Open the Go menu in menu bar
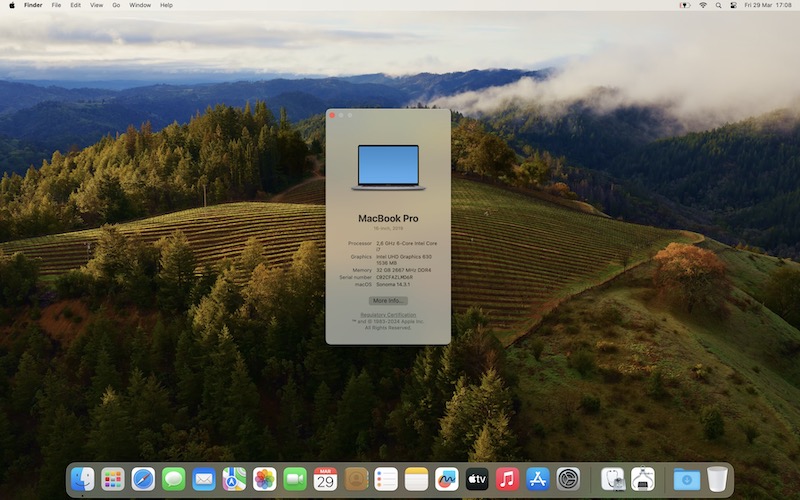The image size is (800, 500). [x=116, y=5]
